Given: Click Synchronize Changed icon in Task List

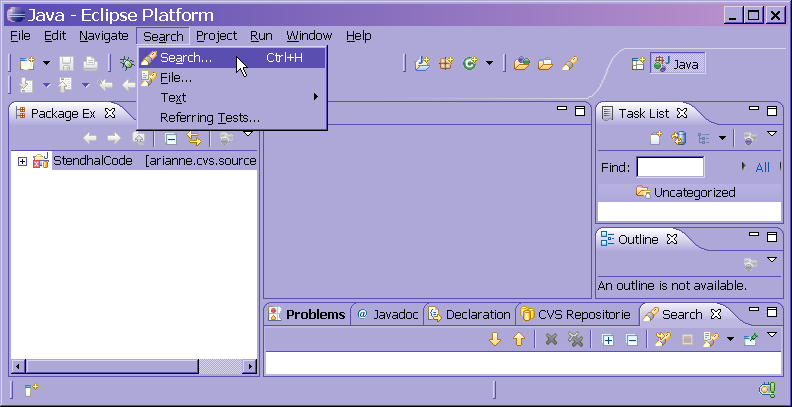Looking at the screenshot, I should [x=679, y=138].
